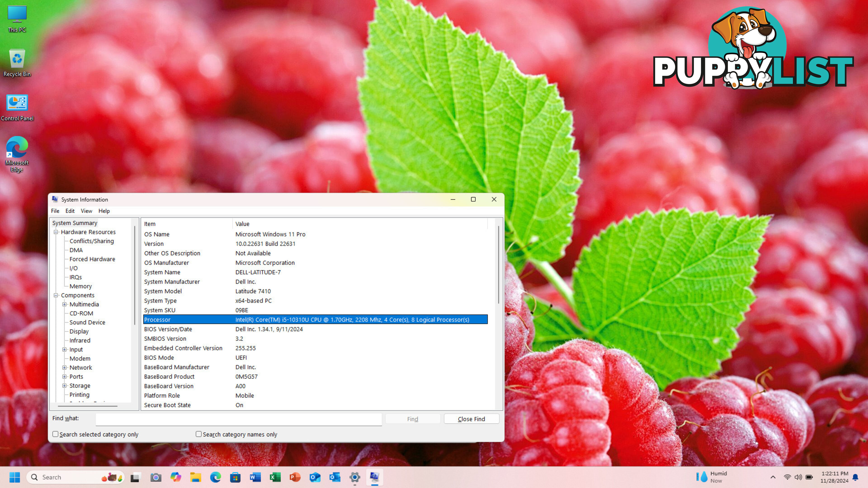Expand the Ports tree node
Image resolution: width=868 pixels, height=488 pixels.
[x=64, y=377]
